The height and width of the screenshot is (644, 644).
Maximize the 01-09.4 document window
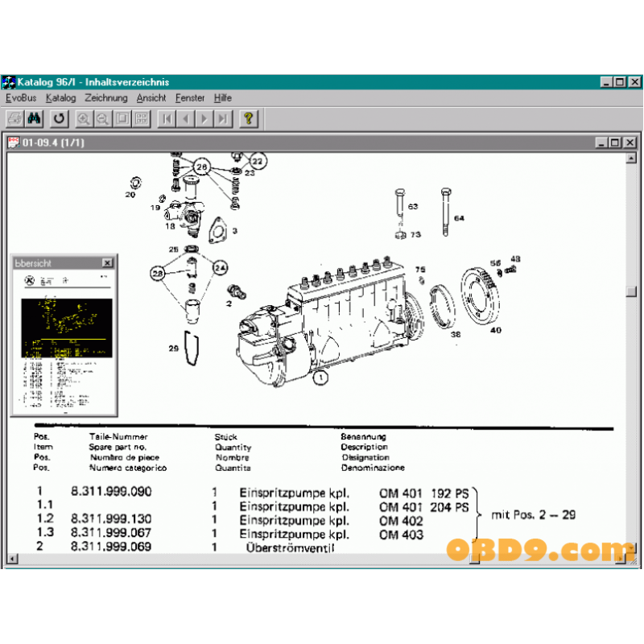coord(615,142)
